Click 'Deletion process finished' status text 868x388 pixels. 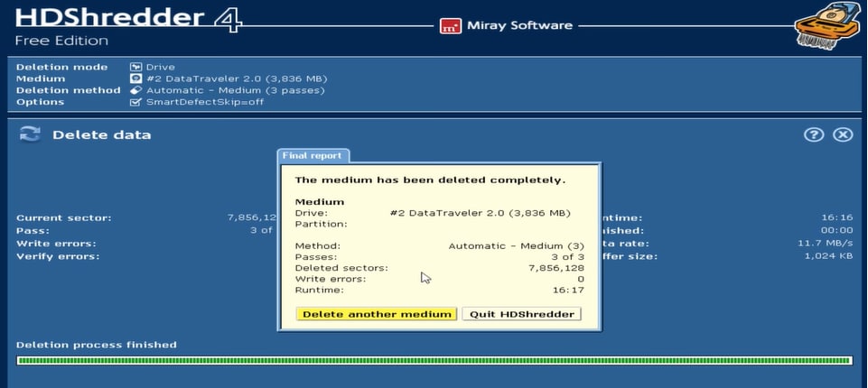[x=97, y=345]
